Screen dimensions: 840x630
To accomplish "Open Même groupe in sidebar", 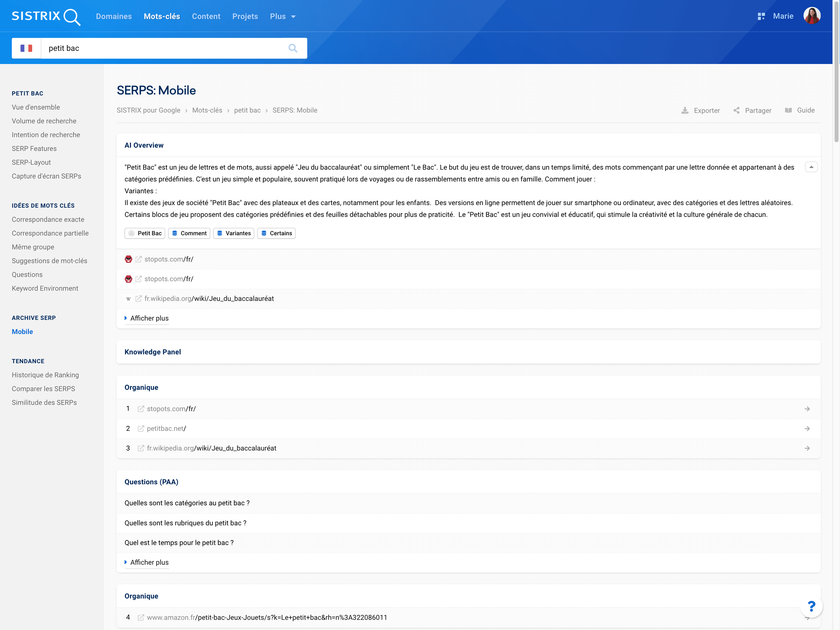I will 33,247.
